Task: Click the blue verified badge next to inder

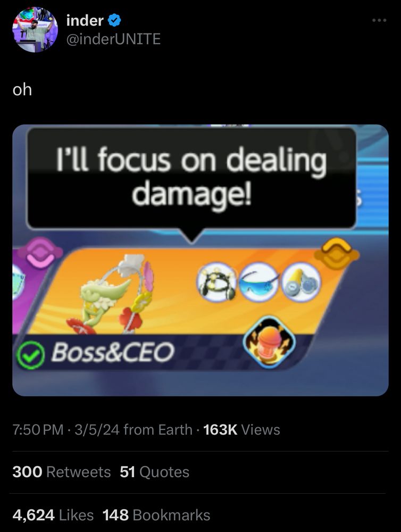Action: (x=114, y=21)
